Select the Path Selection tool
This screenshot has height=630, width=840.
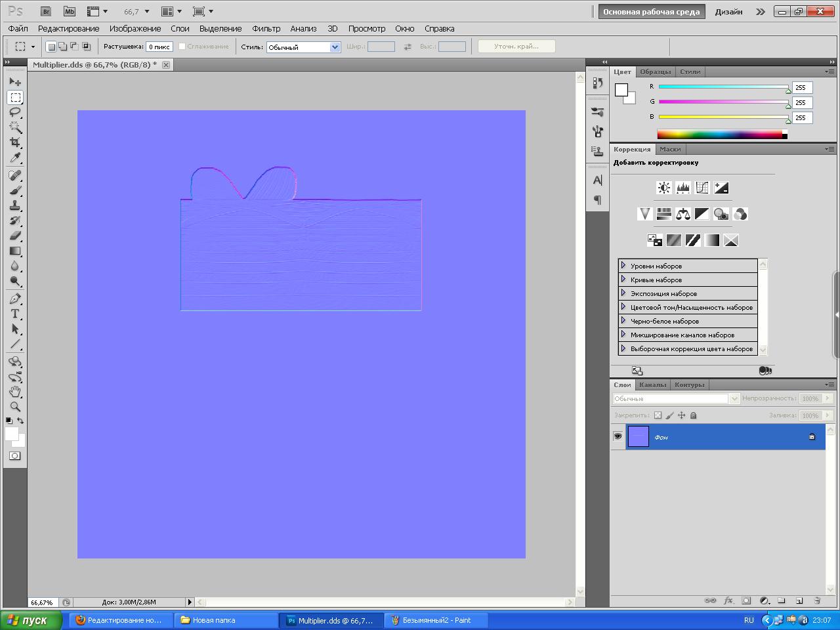pos(15,329)
